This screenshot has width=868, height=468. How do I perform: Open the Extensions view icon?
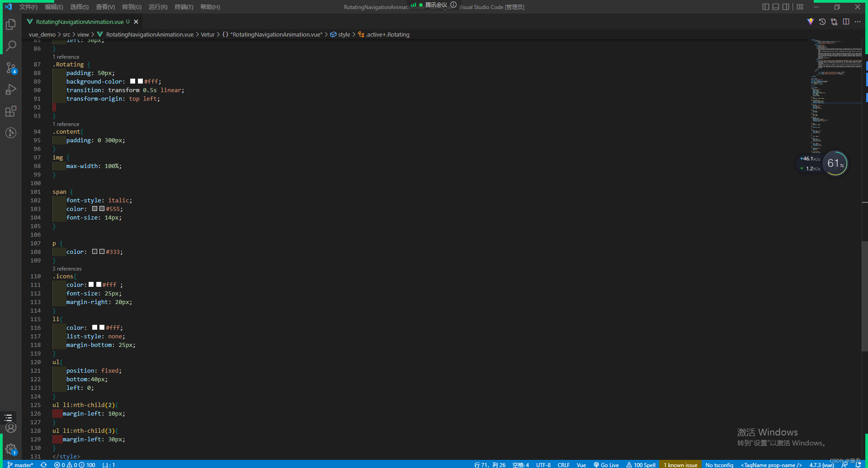point(11,111)
